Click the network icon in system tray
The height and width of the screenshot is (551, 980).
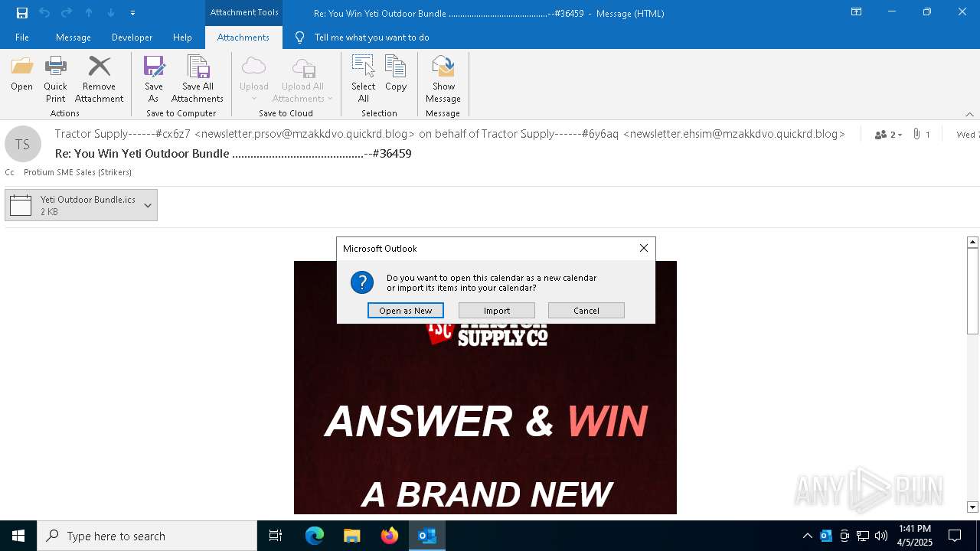click(x=863, y=536)
